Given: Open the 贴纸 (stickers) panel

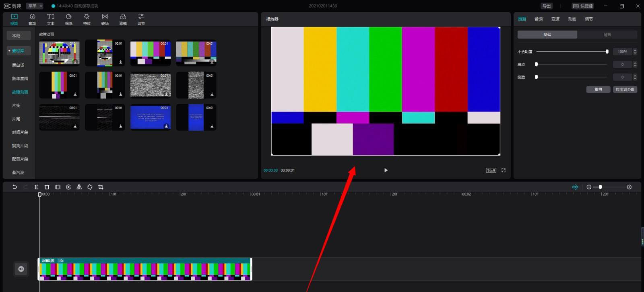Looking at the screenshot, I should pos(68,19).
